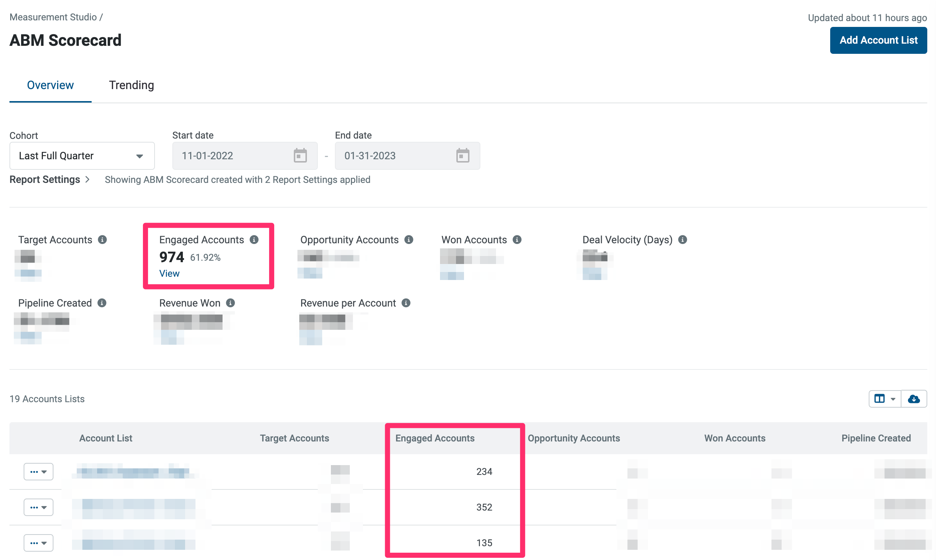Open info tooltip for Target Accounts
936x560 pixels.
click(x=102, y=240)
